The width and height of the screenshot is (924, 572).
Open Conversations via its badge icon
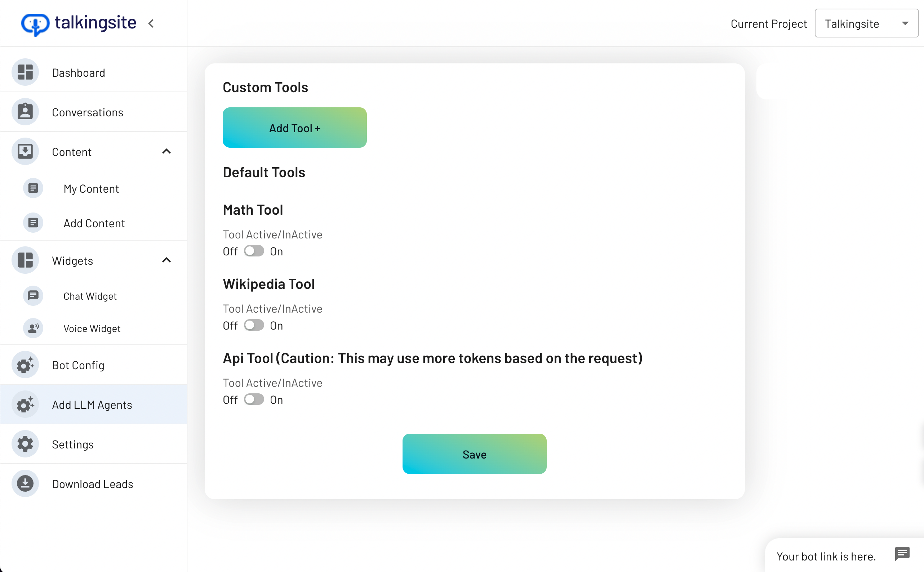pos(25,112)
